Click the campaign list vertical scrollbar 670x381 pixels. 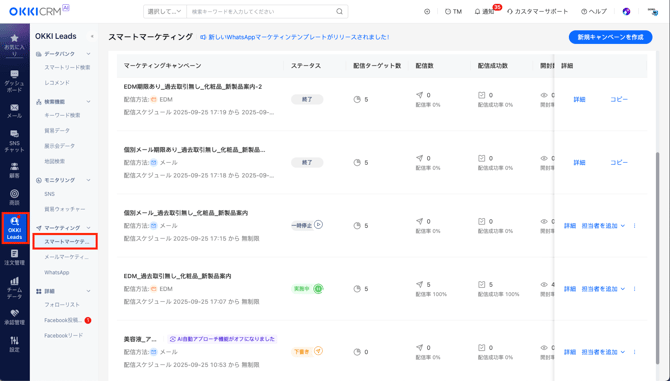[x=657, y=258]
